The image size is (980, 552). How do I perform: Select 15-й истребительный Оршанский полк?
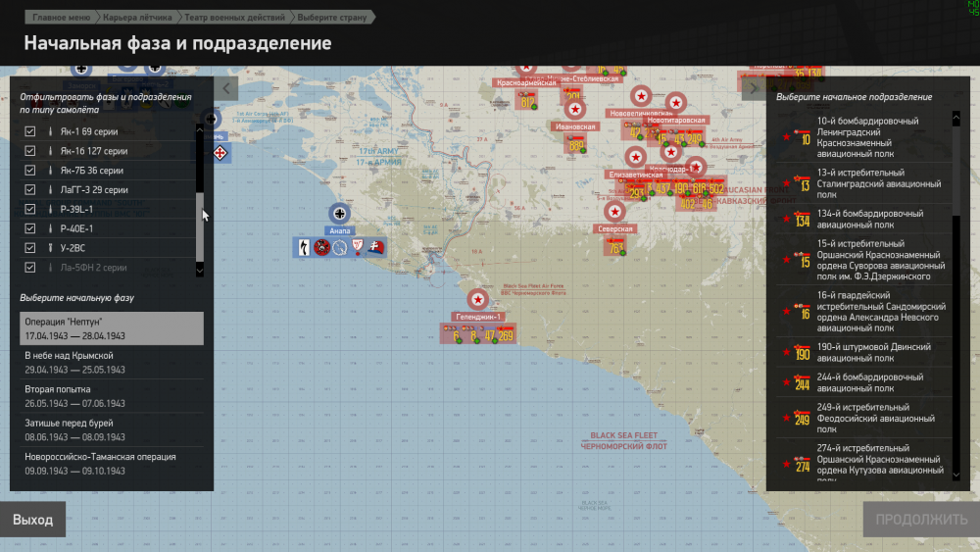(x=864, y=260)
